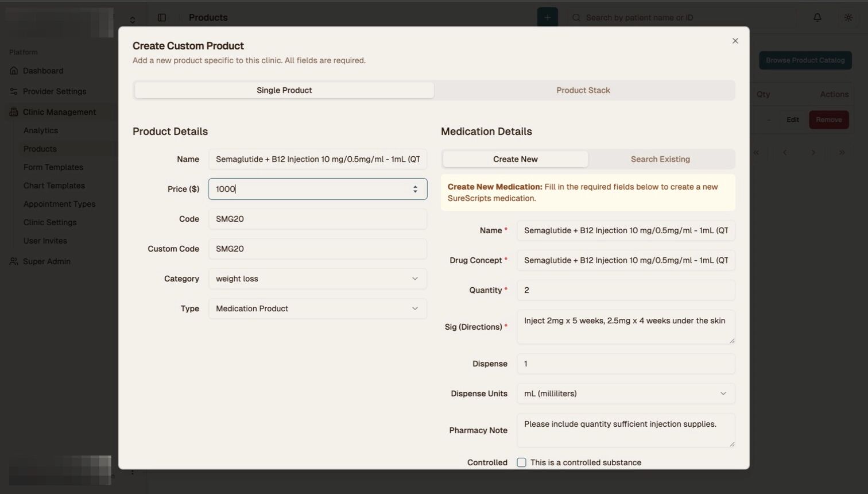Click the Drug Concept field
The image size is (868, 494).
pos(626,260)
